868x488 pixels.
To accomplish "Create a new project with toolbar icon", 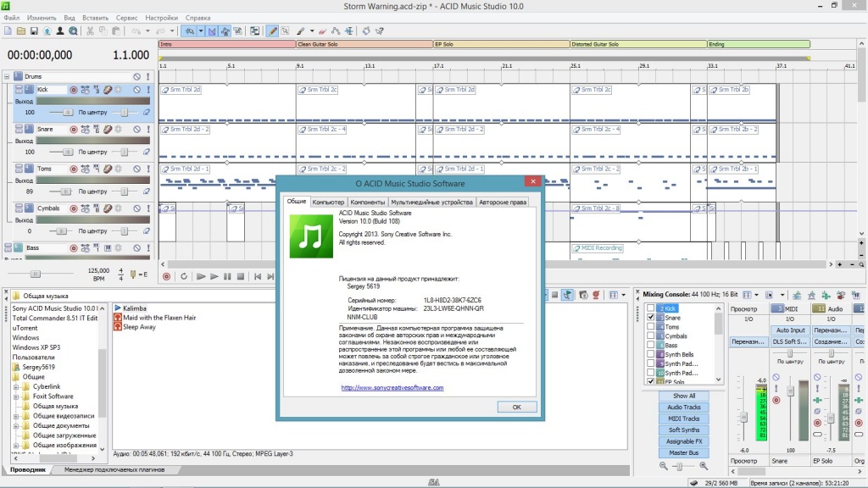I will 8,31.
